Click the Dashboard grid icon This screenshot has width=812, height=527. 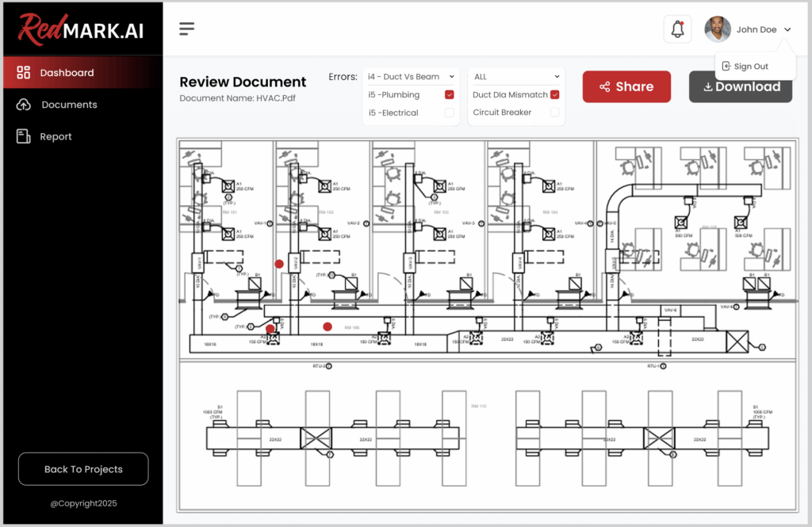tap(24, 73)
